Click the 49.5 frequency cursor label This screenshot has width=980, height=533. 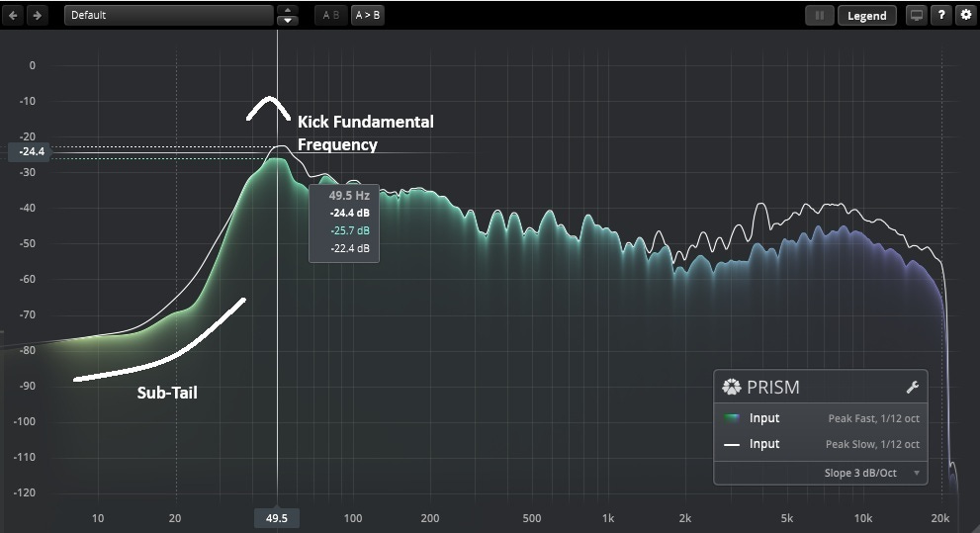pos(277,518)
